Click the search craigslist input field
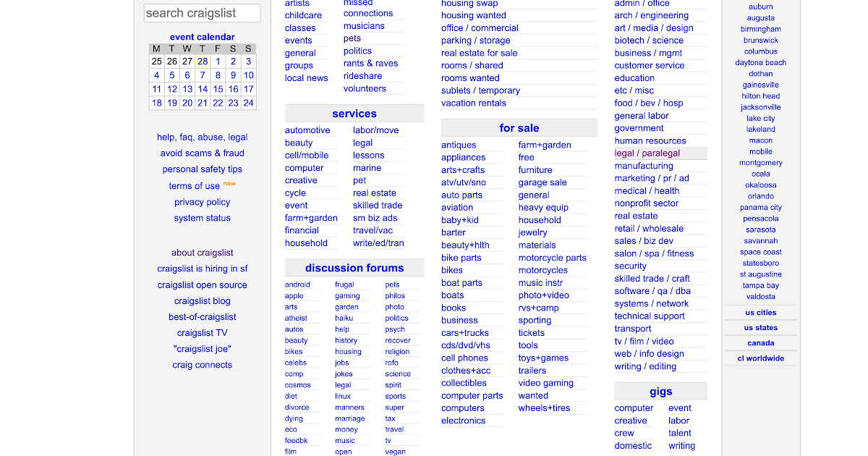Image resolution: width=868 pixels, height=456 pixels. pyautogui.click(x=203, y=13)
